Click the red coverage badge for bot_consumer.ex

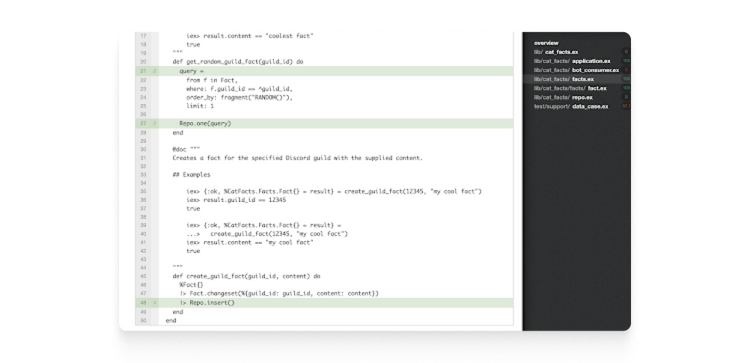[626, 70]
